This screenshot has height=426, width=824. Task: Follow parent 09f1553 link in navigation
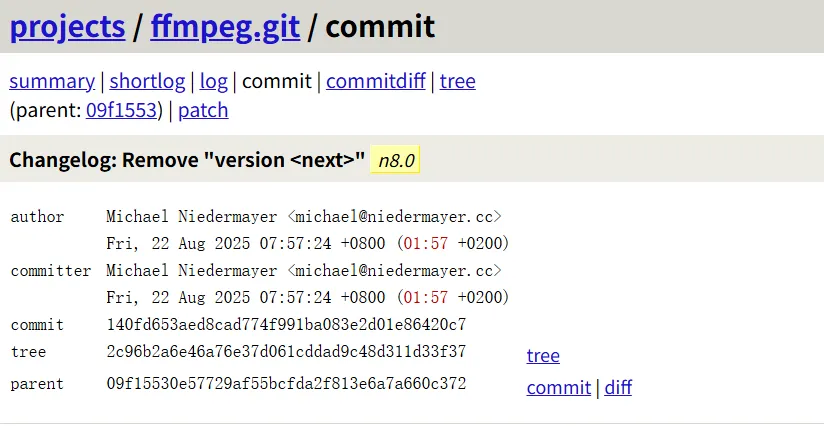[x=121, y=110]
